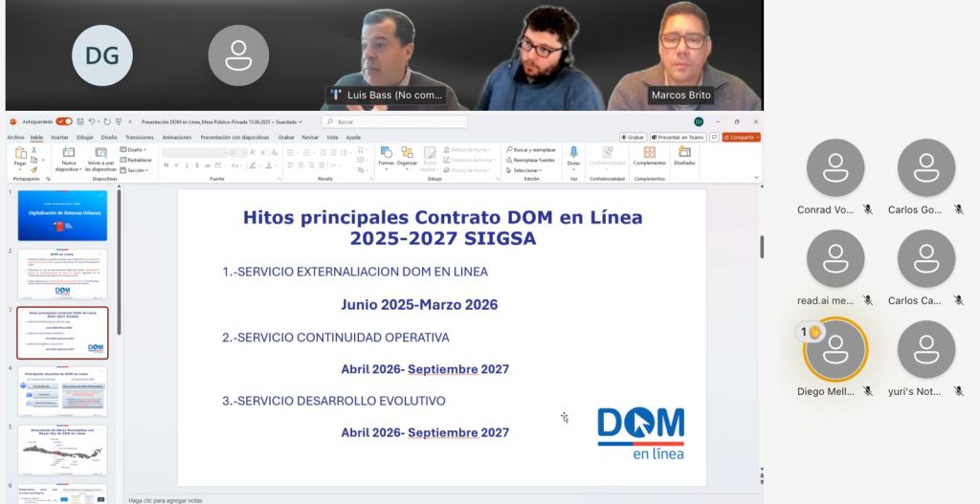Click the Nueva diapositiva icon
The image size is (980, 504).
point(68,152)
